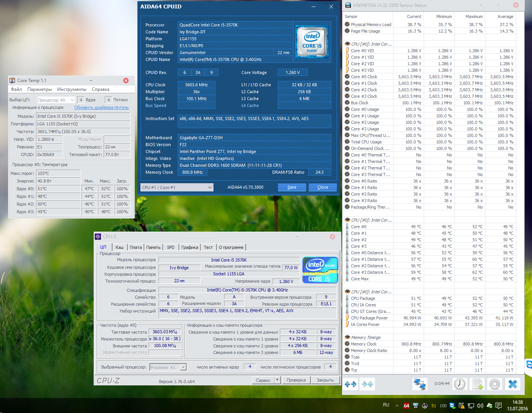Switch to the Кэш tab in CPU-Z

[x=119, y=247]
